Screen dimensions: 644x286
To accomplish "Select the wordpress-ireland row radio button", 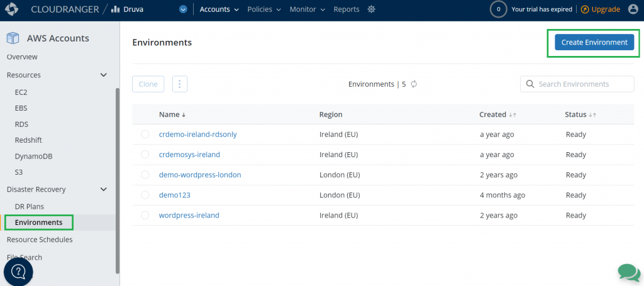I will 145,215.
